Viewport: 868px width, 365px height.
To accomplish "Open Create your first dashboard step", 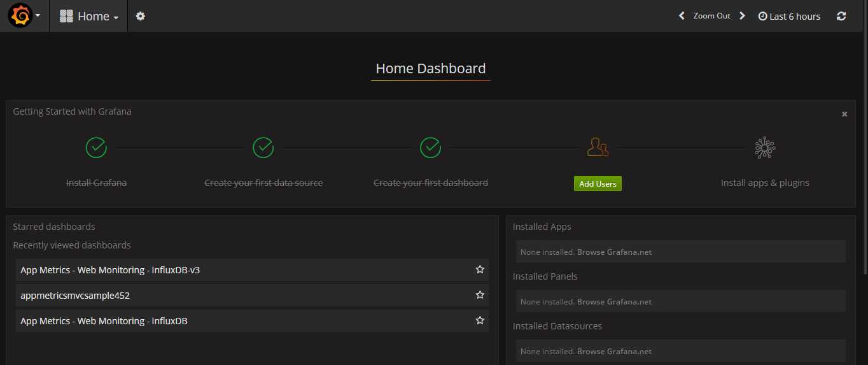I will (x=431, y=183).
